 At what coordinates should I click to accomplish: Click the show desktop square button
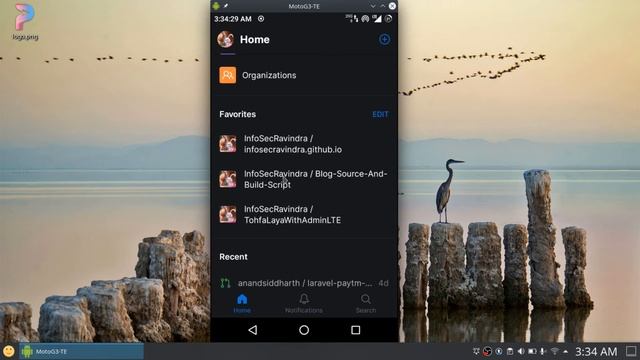[x=631, y=351]
